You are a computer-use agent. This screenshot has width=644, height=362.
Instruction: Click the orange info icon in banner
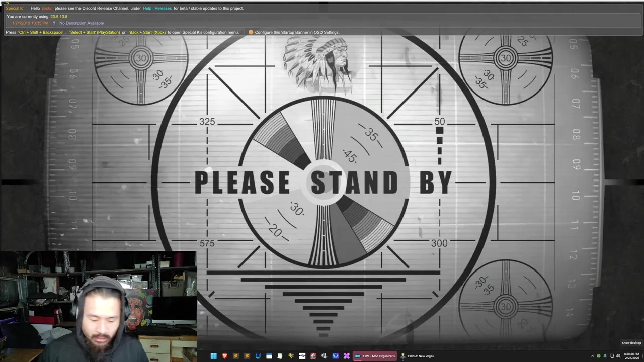251,32
